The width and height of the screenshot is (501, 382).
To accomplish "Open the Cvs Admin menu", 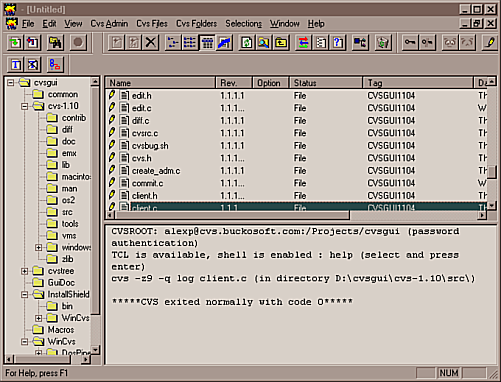I will [109, 24].
